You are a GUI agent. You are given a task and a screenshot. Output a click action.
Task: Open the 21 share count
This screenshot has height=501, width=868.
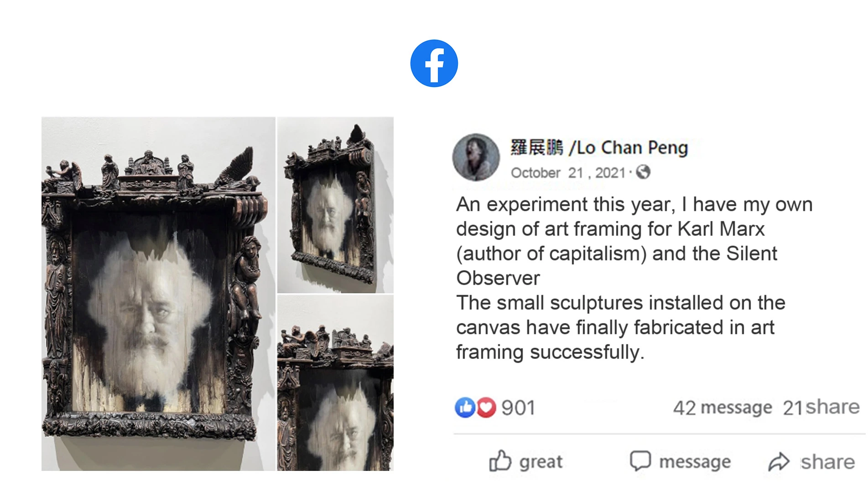[x=821, y=407]
